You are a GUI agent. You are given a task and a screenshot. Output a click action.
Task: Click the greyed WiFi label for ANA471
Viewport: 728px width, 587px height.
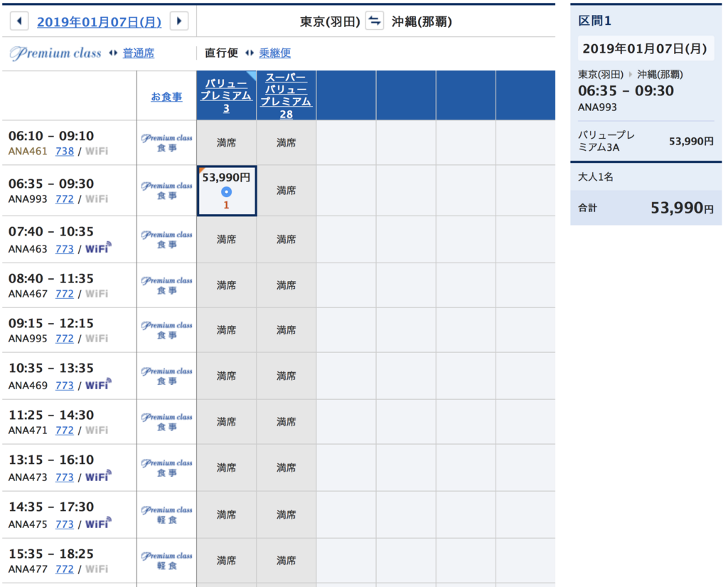(x=97, y=430)
